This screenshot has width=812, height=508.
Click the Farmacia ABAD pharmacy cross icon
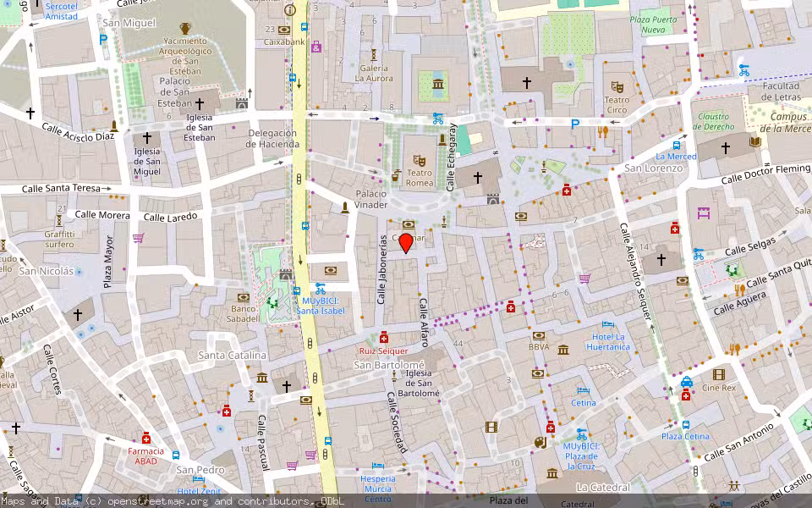coord(146,439)
